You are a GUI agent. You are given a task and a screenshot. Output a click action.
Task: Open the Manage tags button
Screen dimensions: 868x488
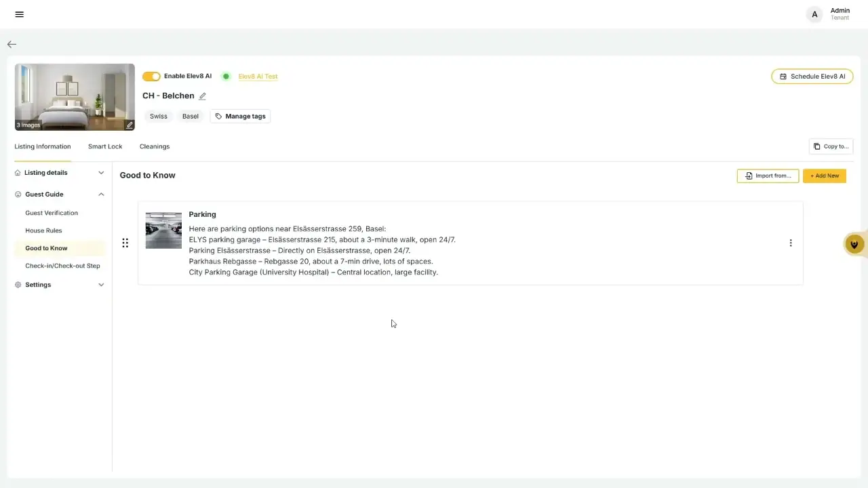point(240,116)
